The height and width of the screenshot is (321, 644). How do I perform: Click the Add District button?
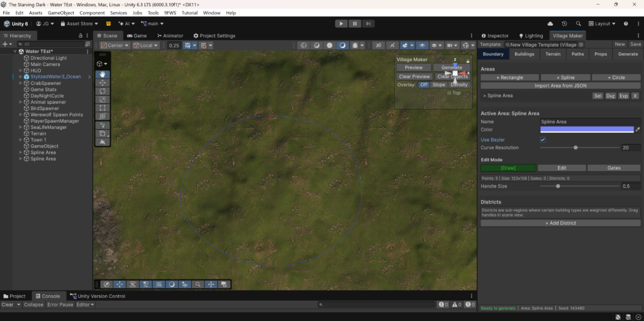pos(560,223)
